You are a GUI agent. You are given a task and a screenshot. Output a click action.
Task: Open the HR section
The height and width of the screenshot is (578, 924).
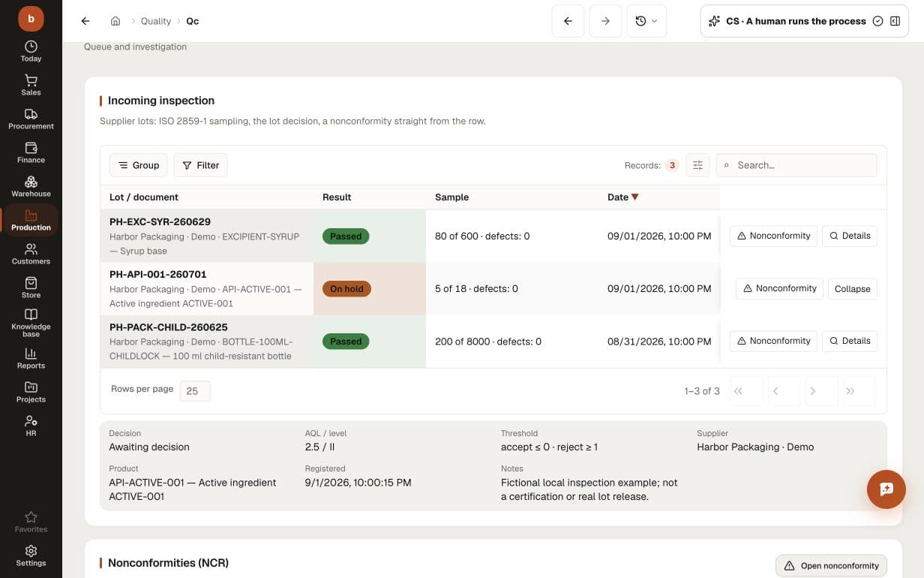pos(31,426)
